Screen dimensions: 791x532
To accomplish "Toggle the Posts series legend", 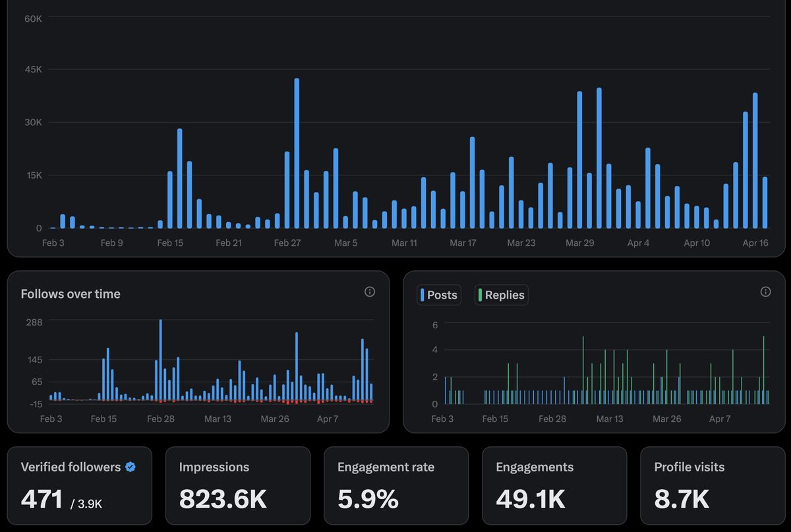I will [x=438, y=295].
